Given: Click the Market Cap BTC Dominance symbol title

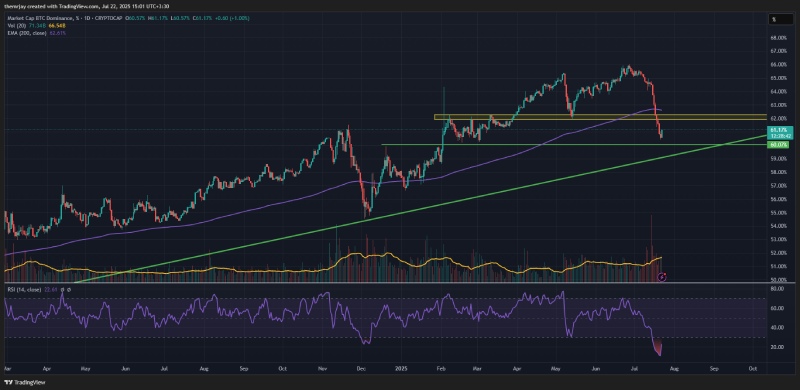Looking at the screenshot, I should click(65, 18).
